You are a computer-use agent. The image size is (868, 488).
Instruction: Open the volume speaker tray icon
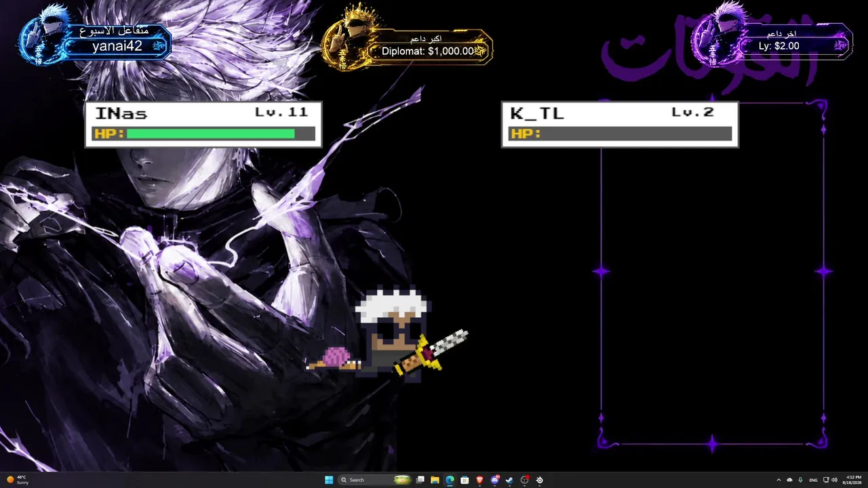(834, 480)
